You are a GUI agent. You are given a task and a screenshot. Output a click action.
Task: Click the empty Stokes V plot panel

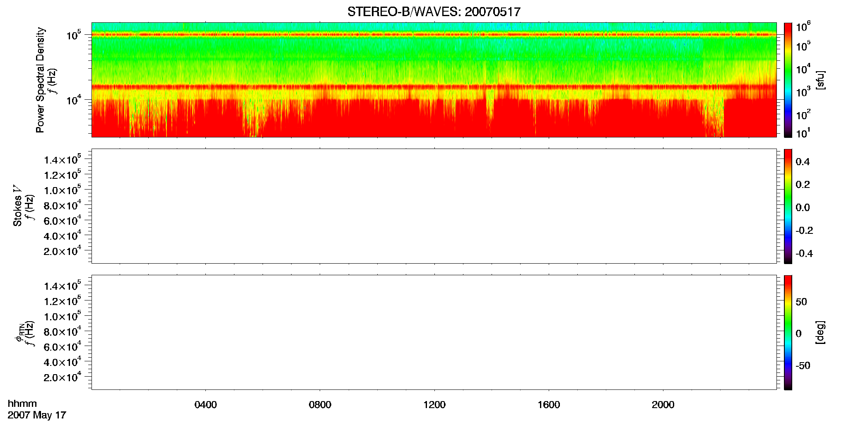click(x=434, y=206)
